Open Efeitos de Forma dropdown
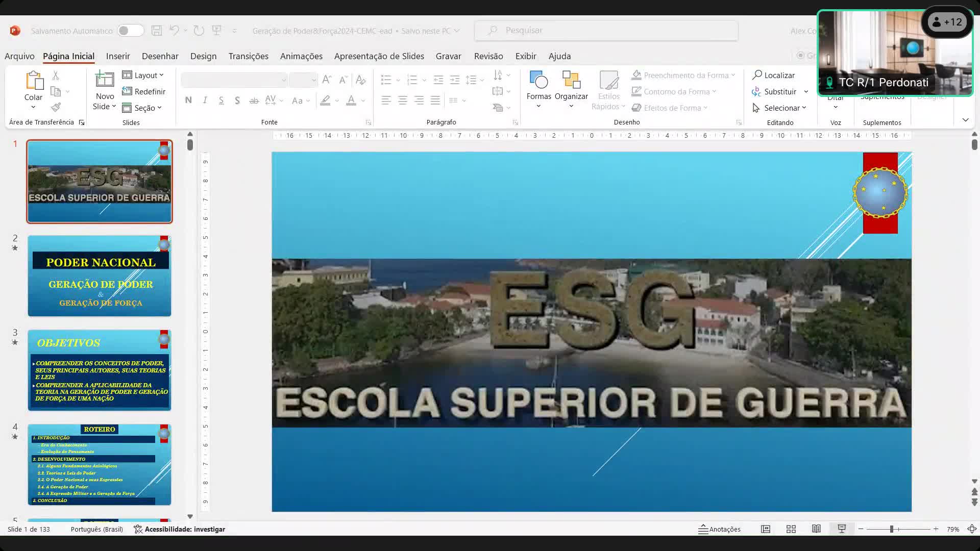 [x=669, y=108]
